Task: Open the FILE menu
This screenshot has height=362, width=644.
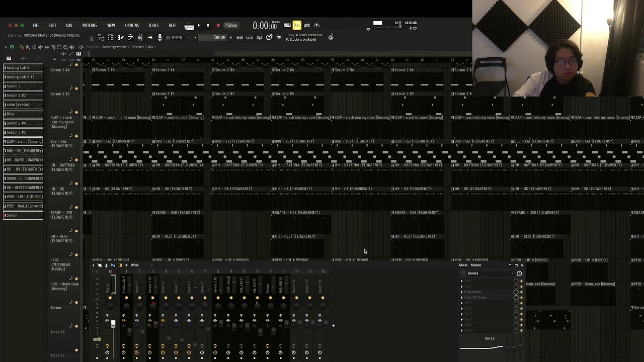Action: coord(36,25)
